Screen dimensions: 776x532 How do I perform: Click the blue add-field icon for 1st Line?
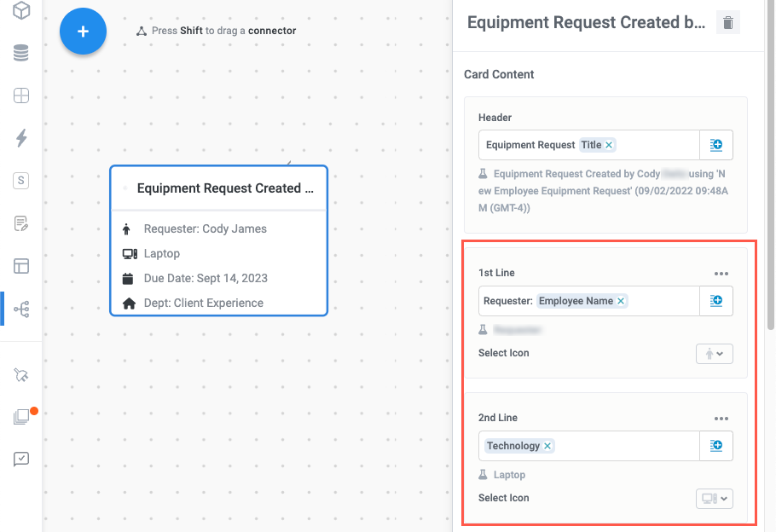tap(716, 301)
